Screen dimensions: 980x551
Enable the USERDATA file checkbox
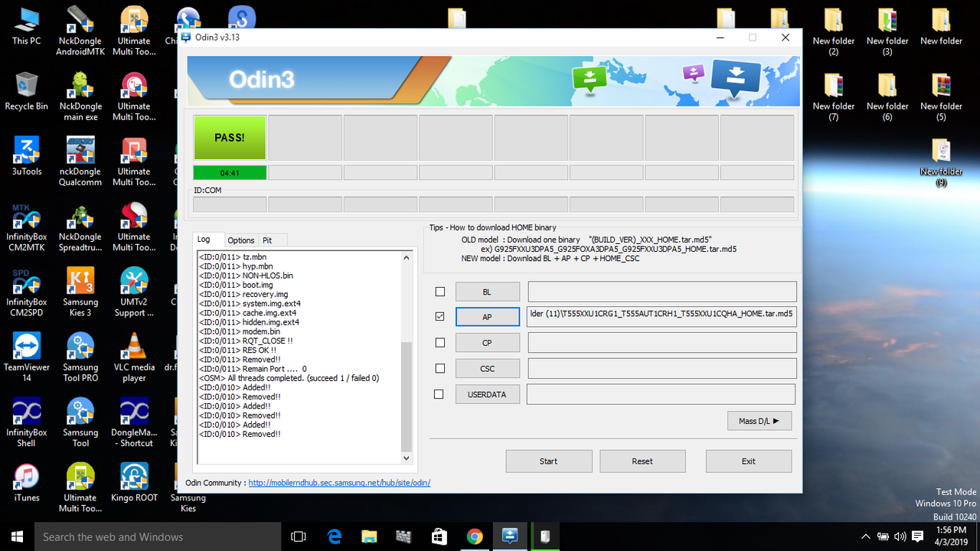tap(439, 394)
